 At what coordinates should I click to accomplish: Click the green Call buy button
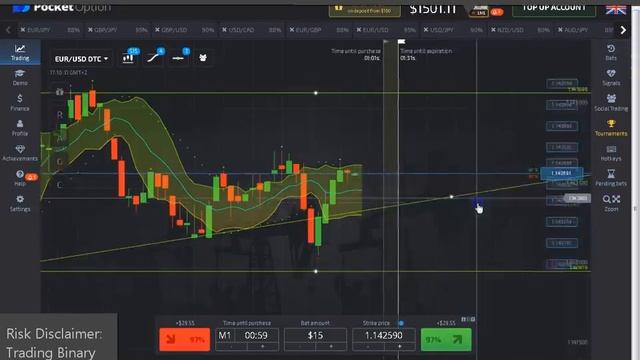click(x=446, y=339)
